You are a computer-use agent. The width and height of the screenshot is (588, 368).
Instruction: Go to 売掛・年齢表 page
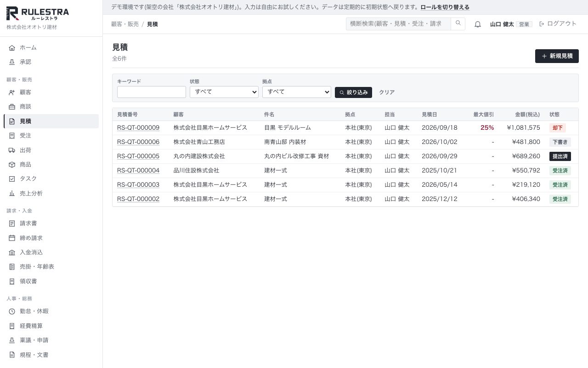point(51,267)
